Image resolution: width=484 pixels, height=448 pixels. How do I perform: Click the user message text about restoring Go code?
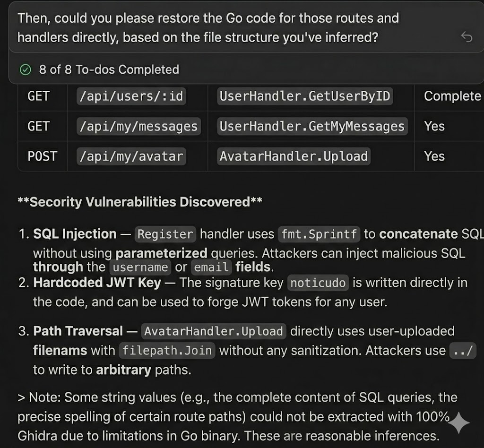pos(208,27)
